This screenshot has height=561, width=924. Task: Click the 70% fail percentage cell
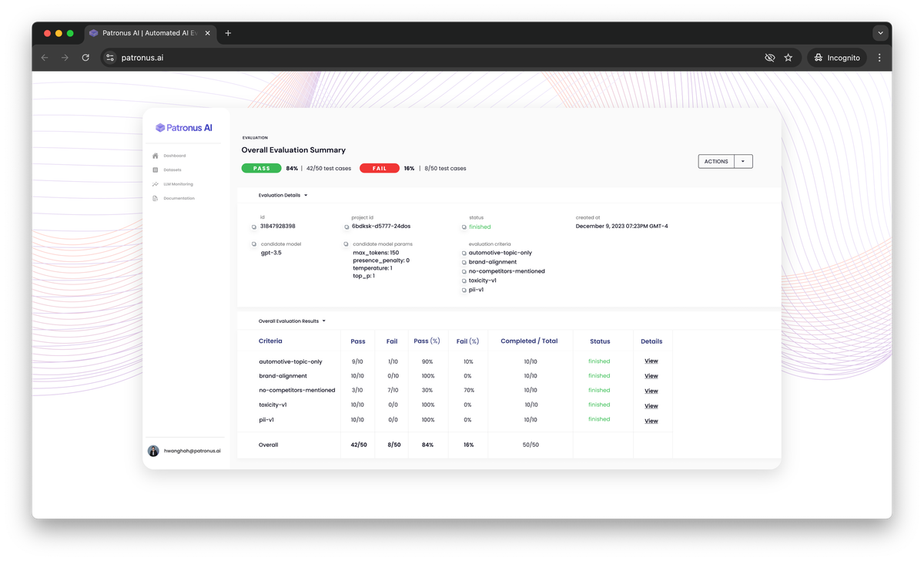click(468, 391)
